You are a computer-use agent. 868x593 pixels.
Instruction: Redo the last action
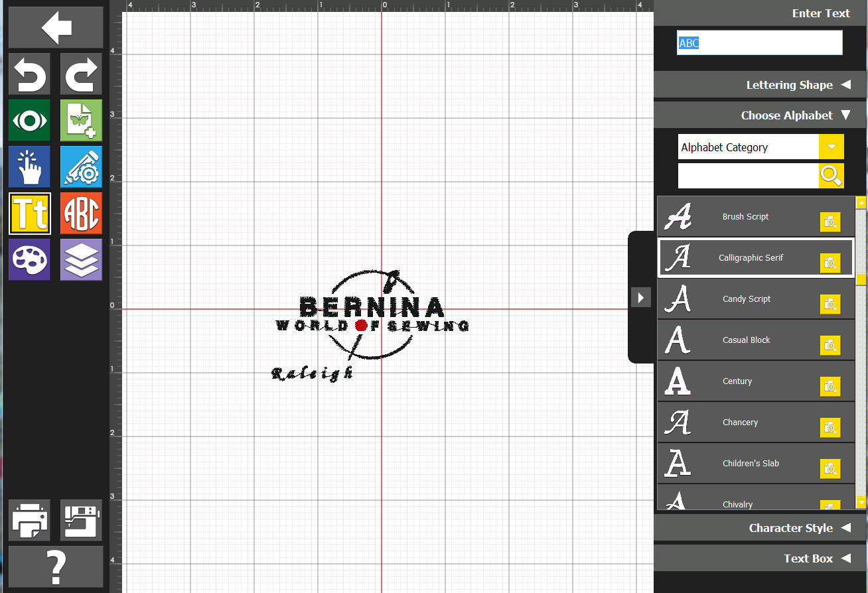pos(81,74)
